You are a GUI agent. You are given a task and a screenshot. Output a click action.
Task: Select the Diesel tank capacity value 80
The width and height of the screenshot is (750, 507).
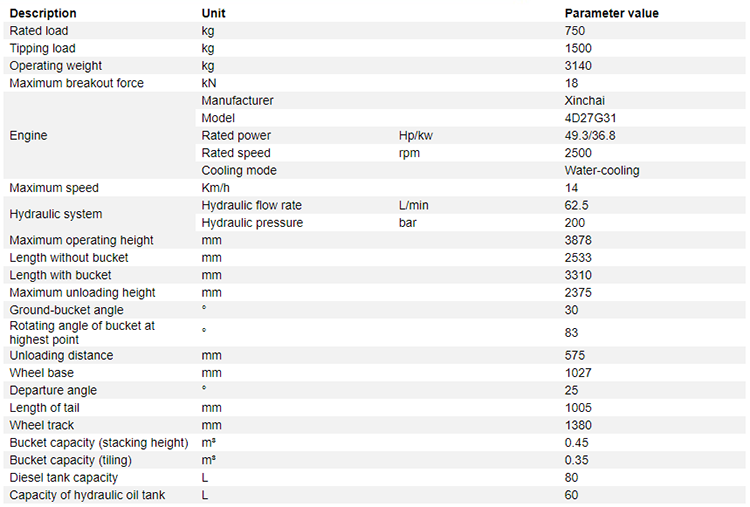point(571,477)
